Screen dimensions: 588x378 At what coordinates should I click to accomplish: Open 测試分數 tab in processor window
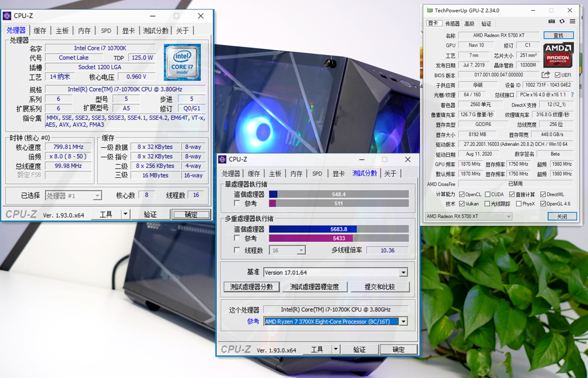(x=156, y=31)
